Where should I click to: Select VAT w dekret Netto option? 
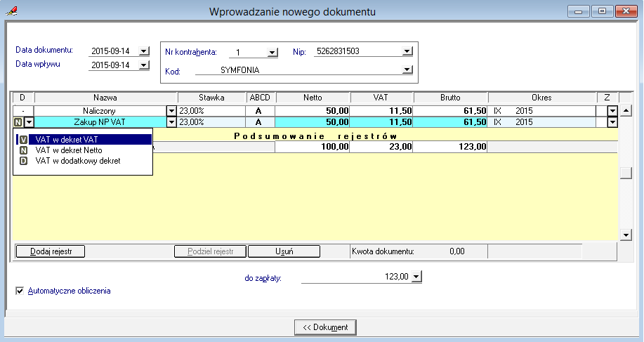click(x=84, y=150)
